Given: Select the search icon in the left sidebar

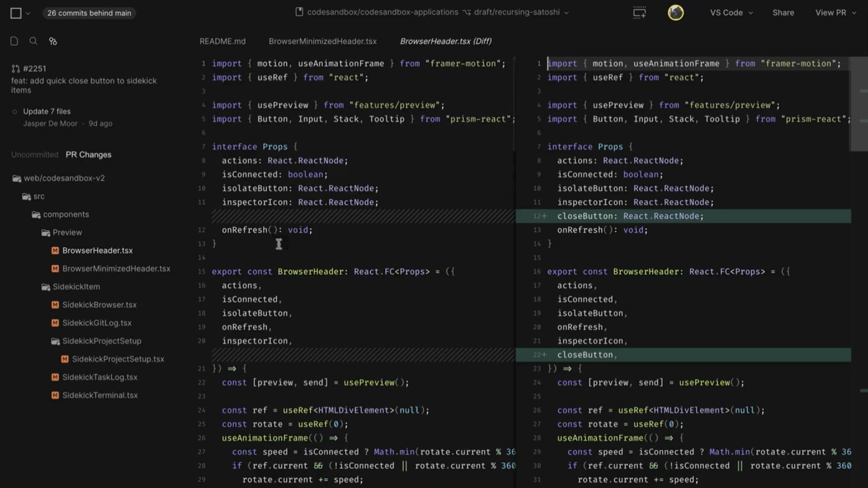Looking at the screenshot, I should [33, 41].
